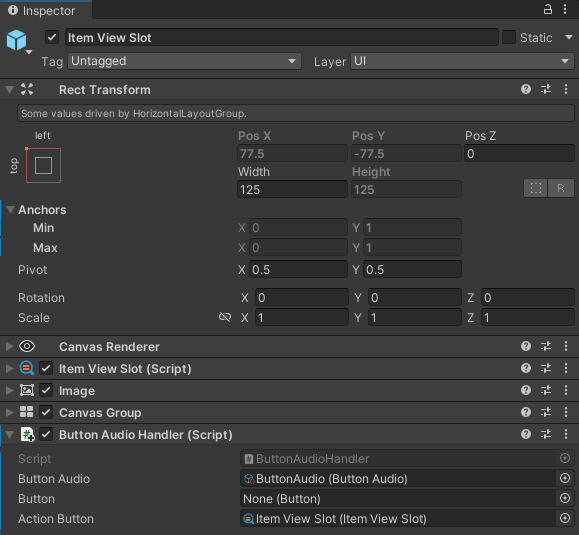Disable the Canvas Group component checkbox
The width and height of the screenshot is (579, 535).
[46, 412]
